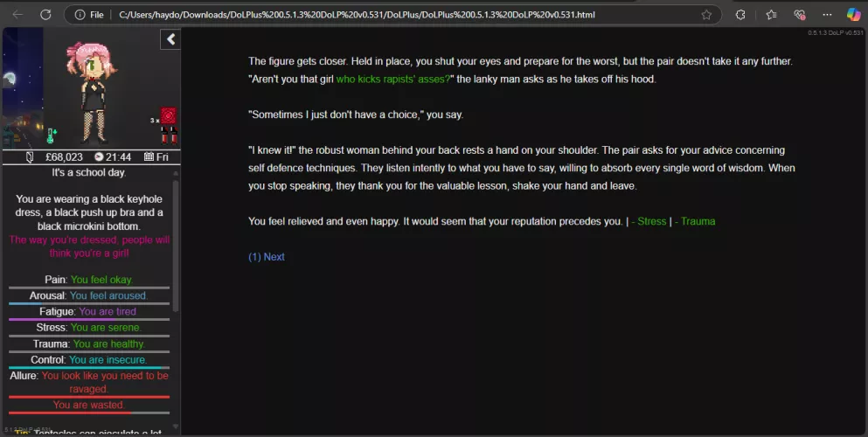Add this page to favorites with the star
The width and height of the screenshot is (868, 437).
tap(706, 15)
